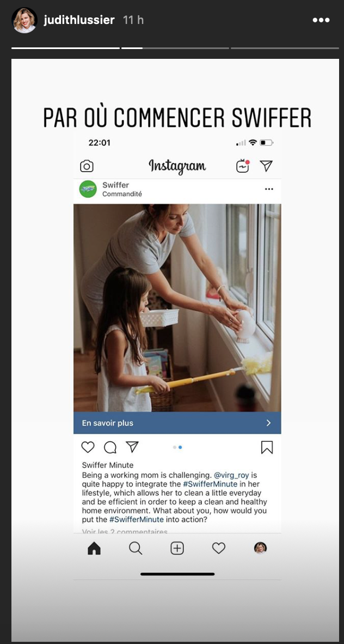Open the Swiffer post three-dot menu

click(269, 189)
